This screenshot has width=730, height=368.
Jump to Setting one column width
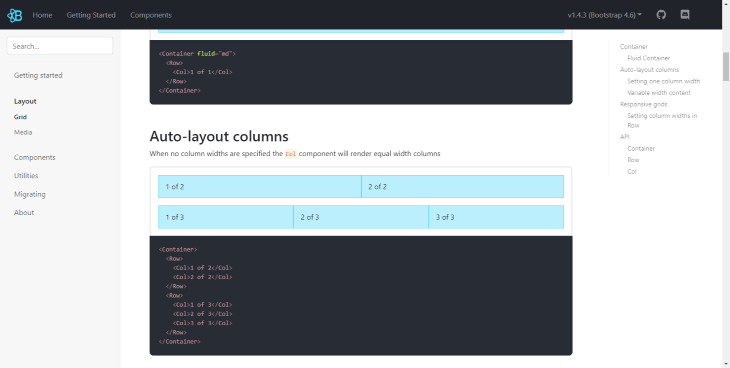tap(663, 81)
